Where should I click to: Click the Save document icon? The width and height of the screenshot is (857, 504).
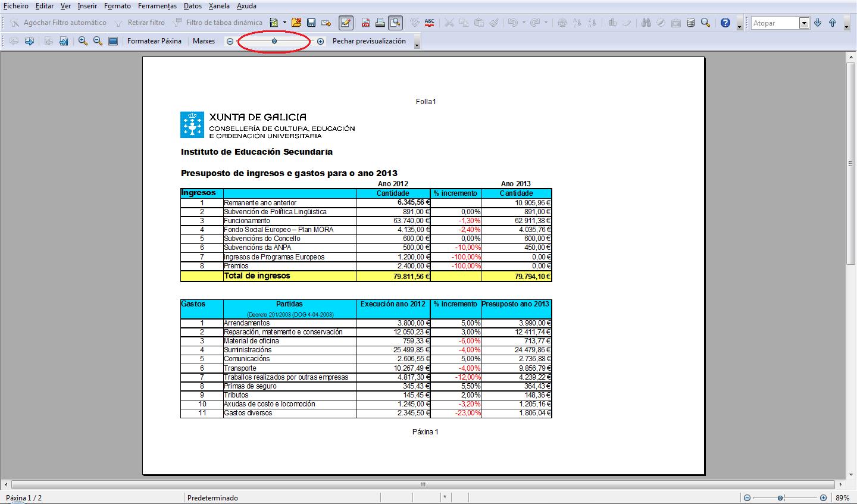coord(311,23)
